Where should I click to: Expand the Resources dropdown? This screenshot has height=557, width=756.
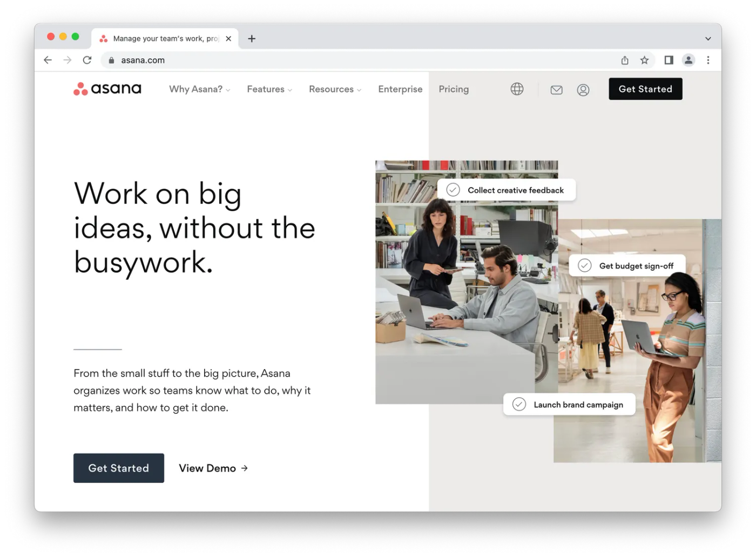pyautogui.click(x=334, y=89)
